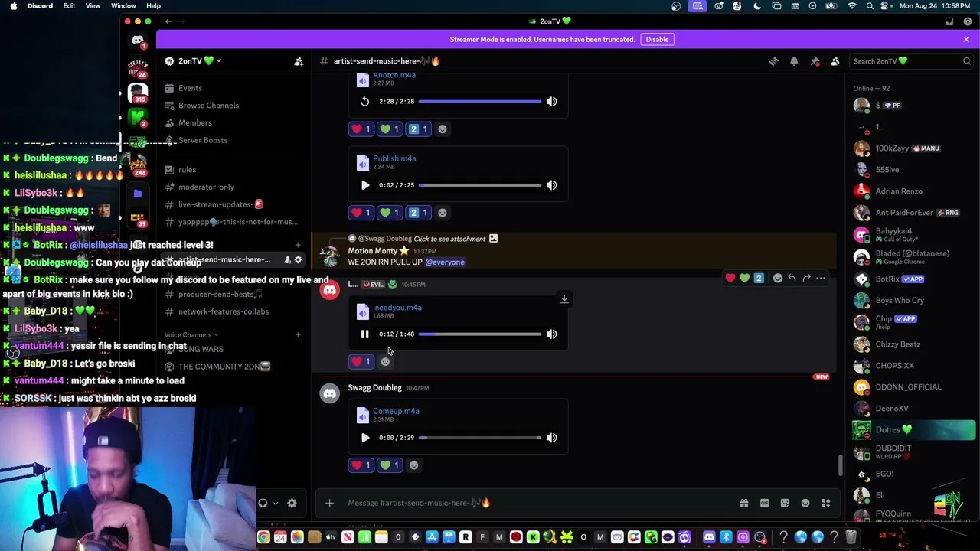Download the ineedyou.m4a attachment
Image resolution: width=980 pixels, height=551 pixels.
[x=564, y=299]
